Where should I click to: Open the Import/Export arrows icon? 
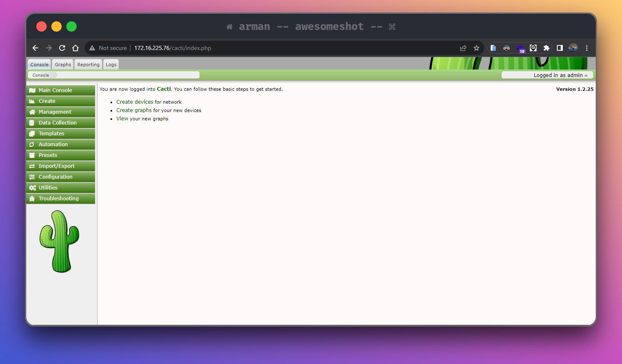(x=33, y=166)
